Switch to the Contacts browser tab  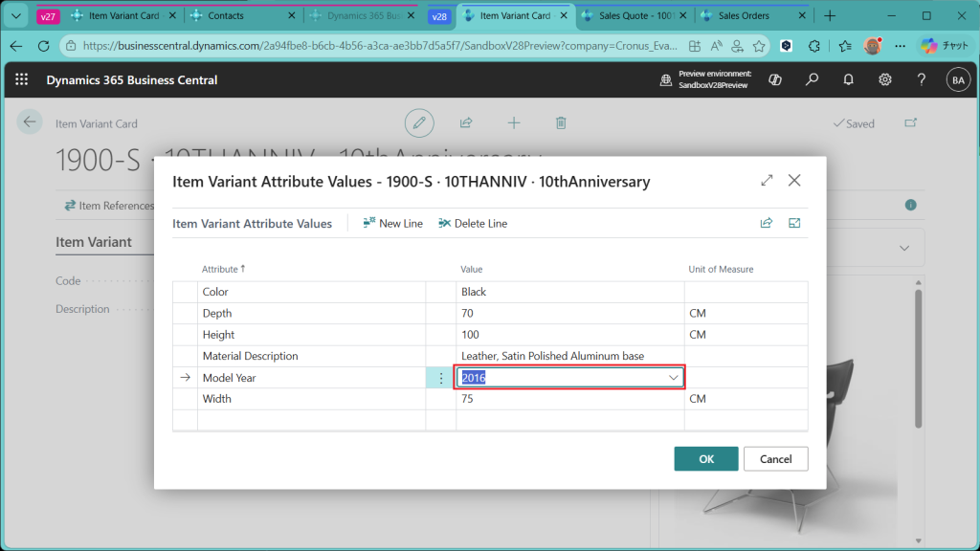click(x=226, y=16)
